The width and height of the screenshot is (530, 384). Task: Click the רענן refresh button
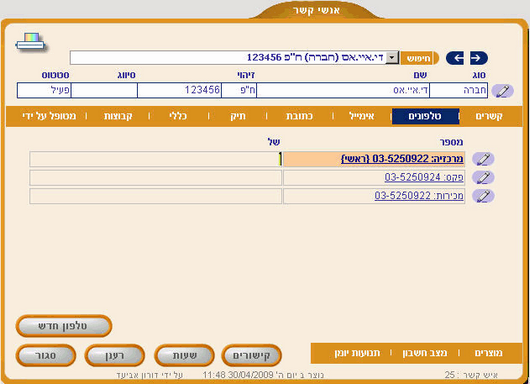pos(115,355)
